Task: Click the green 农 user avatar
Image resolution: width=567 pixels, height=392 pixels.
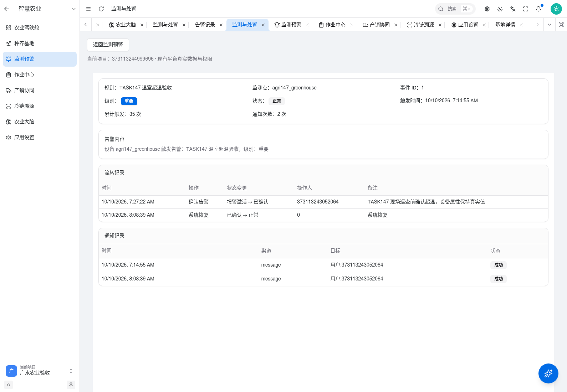Action: click(556, 9)
